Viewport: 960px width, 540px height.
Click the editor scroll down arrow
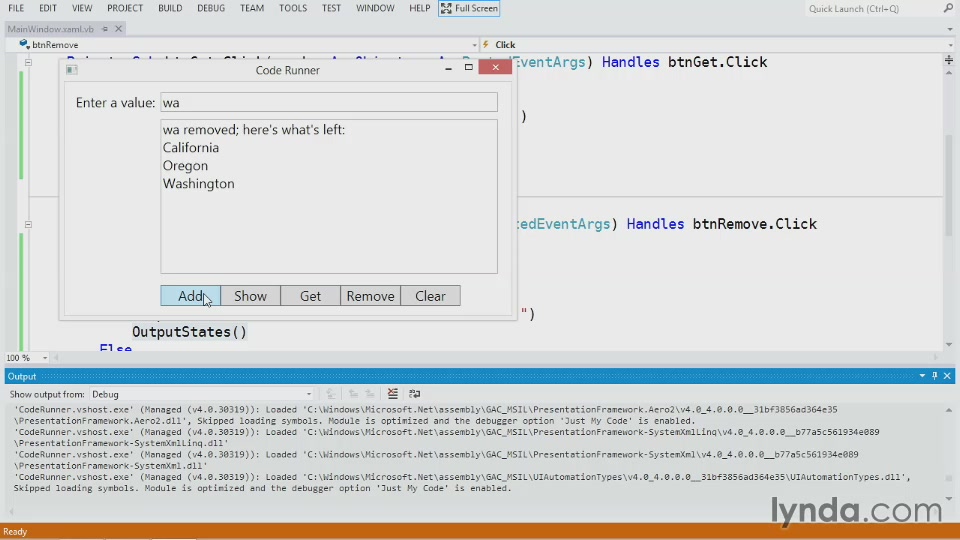click(948, 344)
